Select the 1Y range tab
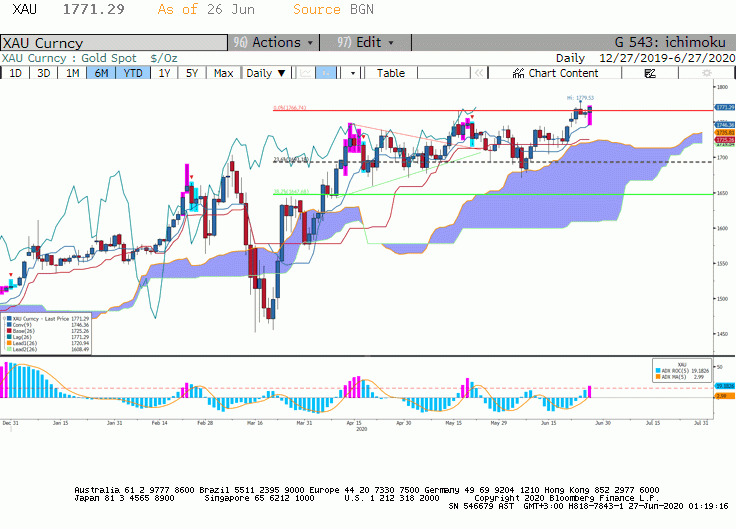736x529 pixels. (164, 73)
